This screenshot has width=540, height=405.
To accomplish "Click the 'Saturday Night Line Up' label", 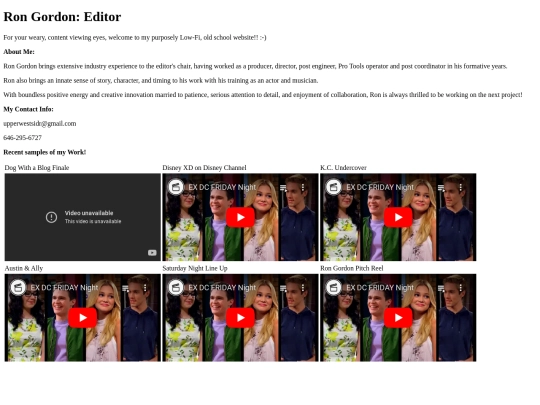I will tap(195, 268).
